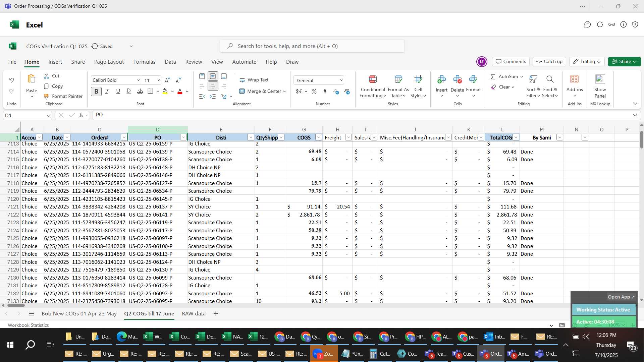Open the Add-ins icon
Viewport: 644px width, 362px height.
(575, 79)
